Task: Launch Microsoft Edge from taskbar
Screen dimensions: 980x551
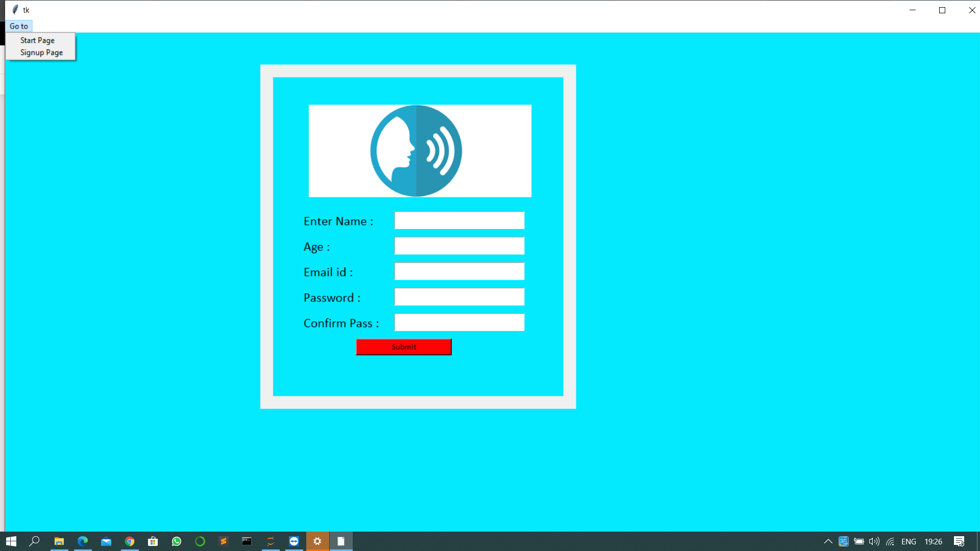Action: click(83, 541)
